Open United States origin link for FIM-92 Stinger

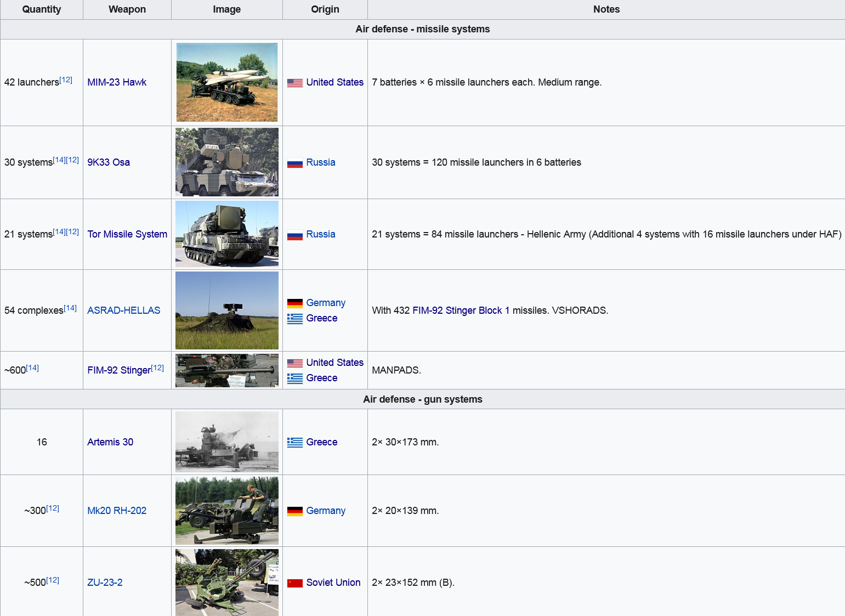click(335, 363)
